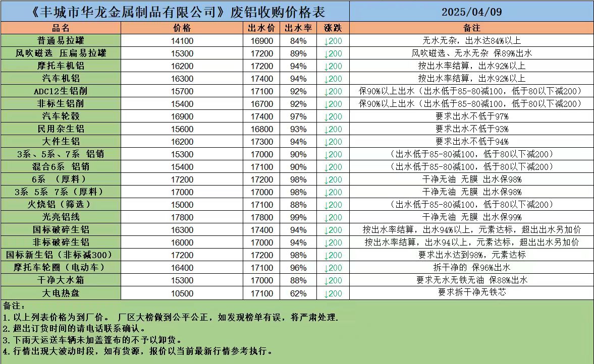Click the 3系、5系、7系 铝销 cell
This screenshot has width=594, height=364.
click(x=61, y=154)
